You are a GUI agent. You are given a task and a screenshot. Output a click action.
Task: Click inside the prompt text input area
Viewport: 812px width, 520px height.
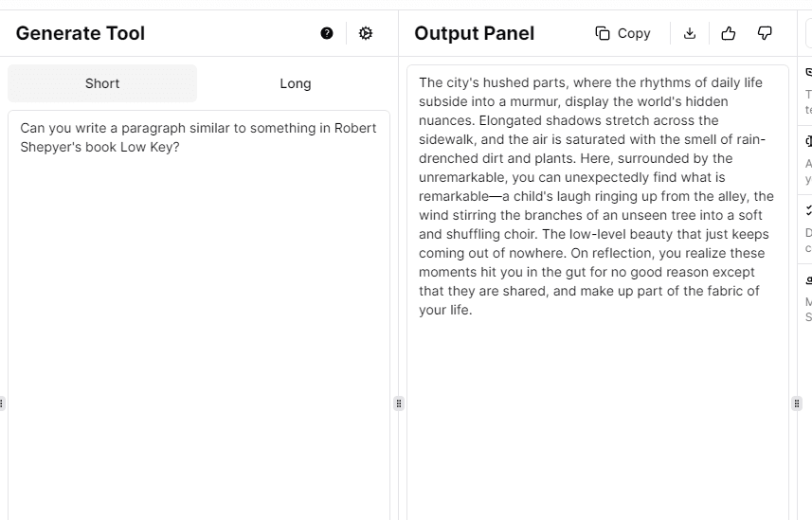click(198, 313)
